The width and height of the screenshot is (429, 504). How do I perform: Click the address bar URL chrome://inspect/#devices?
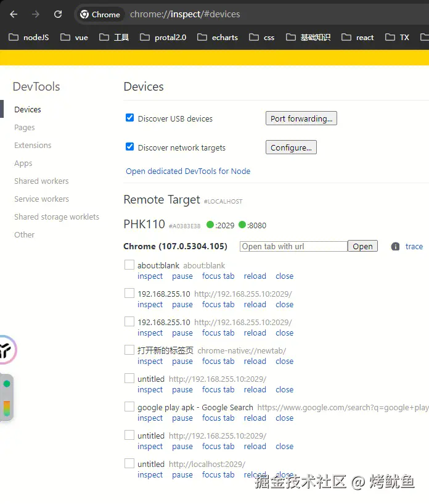(x=185, y=14)
